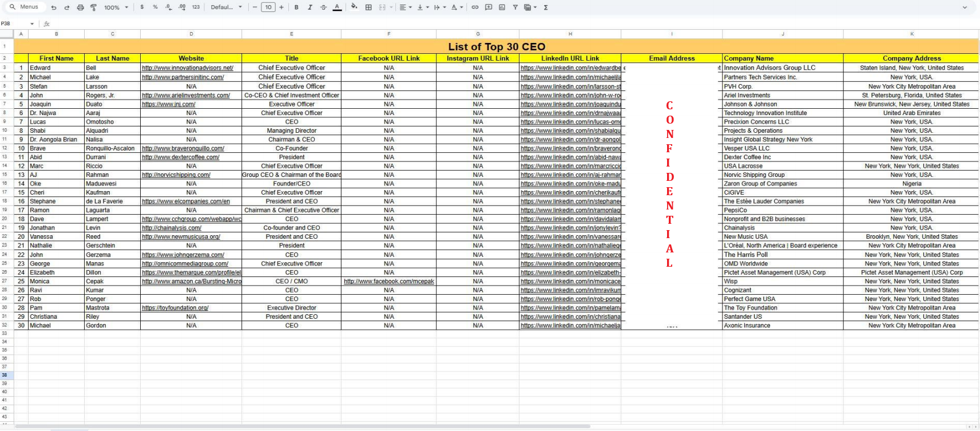Screen dimensions: 980x431
Task: Click the Print icon
Action: tap(80, 7)
